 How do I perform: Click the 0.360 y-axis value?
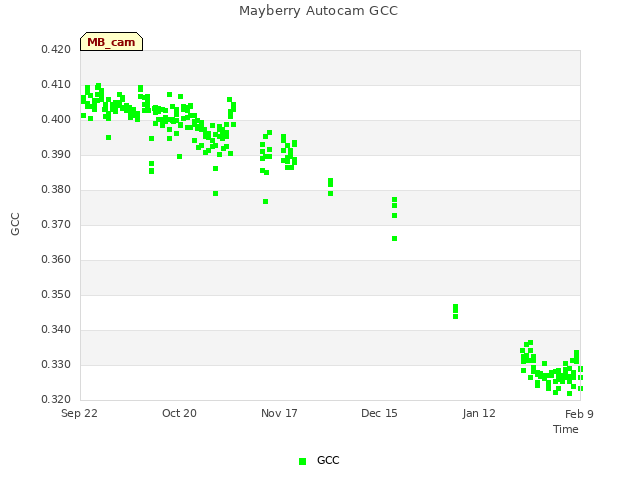56,260
